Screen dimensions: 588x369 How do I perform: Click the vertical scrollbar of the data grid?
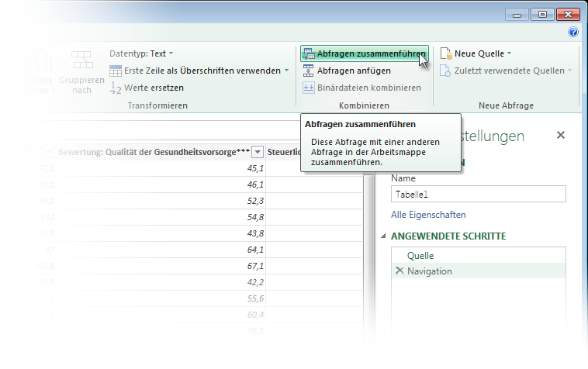point(368,258)
